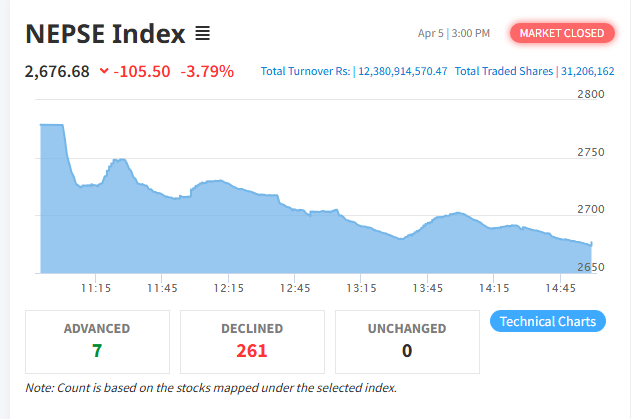Click the 13:15 time axis label
Screen dimensions: 631x419
pyautogui.click(x=361, y=288)
